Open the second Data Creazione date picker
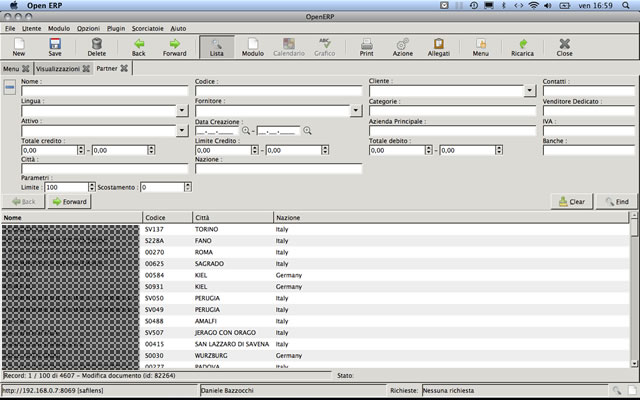This screenshot has height=400, width=640. [307, 131]
